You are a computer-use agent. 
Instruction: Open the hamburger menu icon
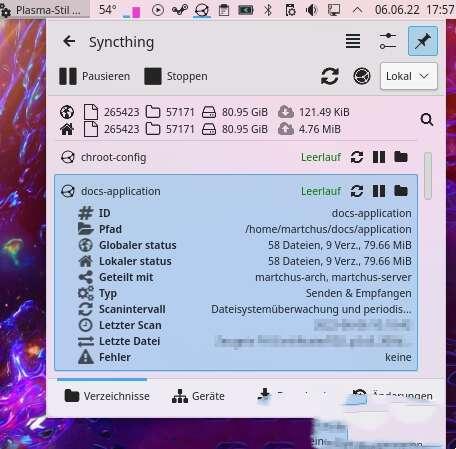pos(353,41)
